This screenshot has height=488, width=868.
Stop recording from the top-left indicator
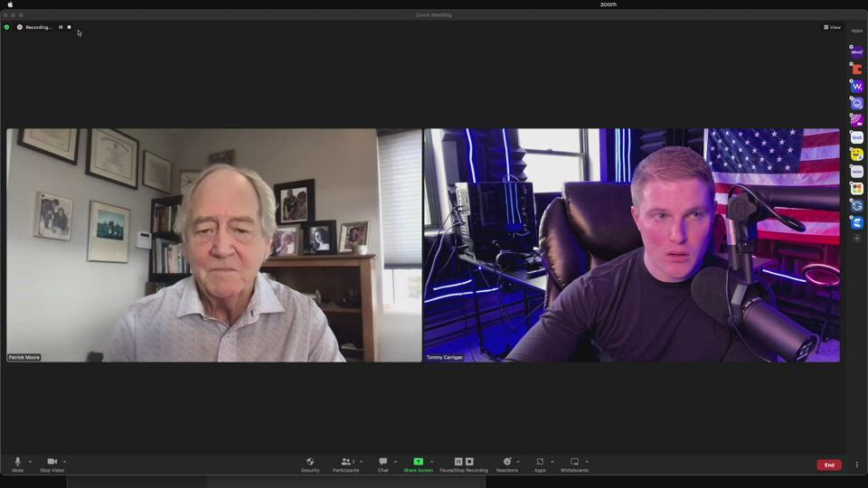(69, 27)
